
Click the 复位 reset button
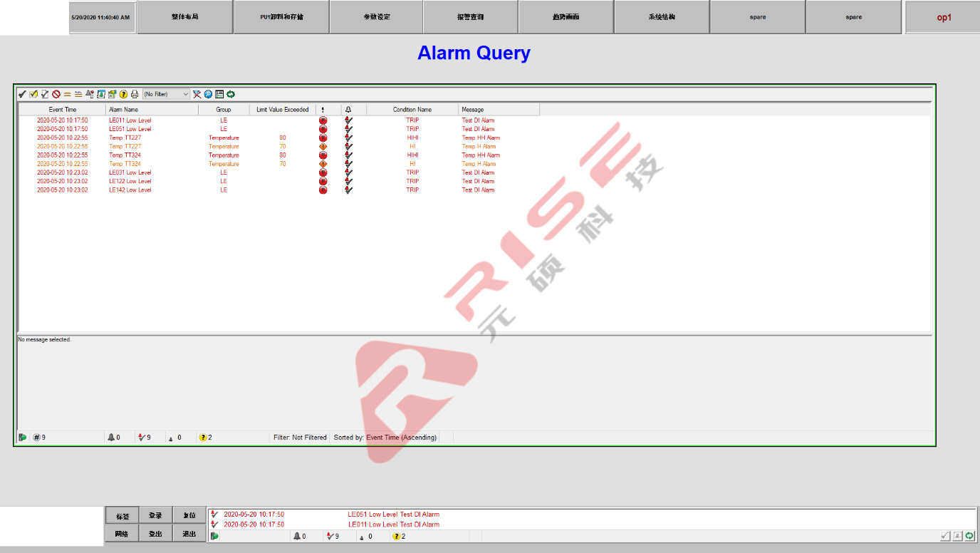coord(189,515)
